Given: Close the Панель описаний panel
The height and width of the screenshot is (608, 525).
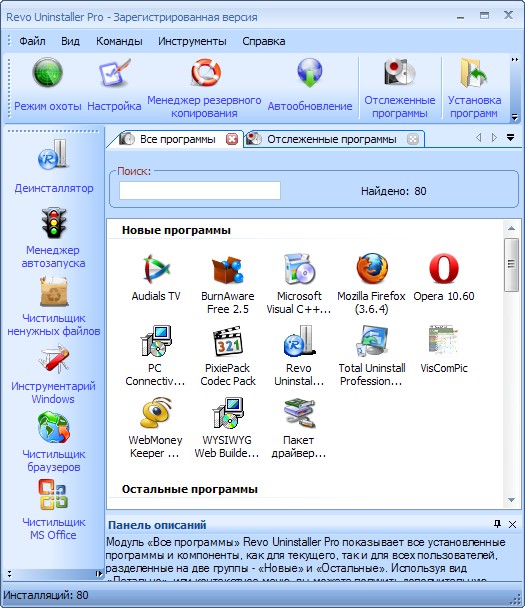Looking at the screenshot, I should pos(512,525).
